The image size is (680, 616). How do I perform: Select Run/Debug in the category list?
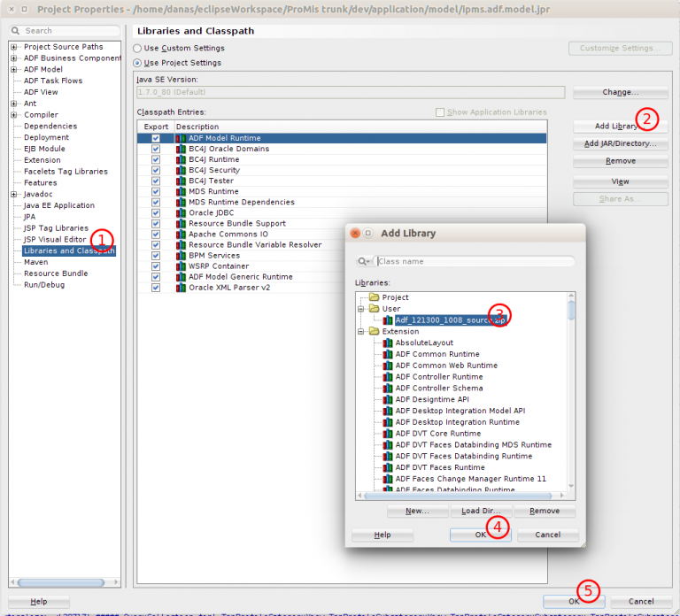pyautogui.click(x=44, y=285)
